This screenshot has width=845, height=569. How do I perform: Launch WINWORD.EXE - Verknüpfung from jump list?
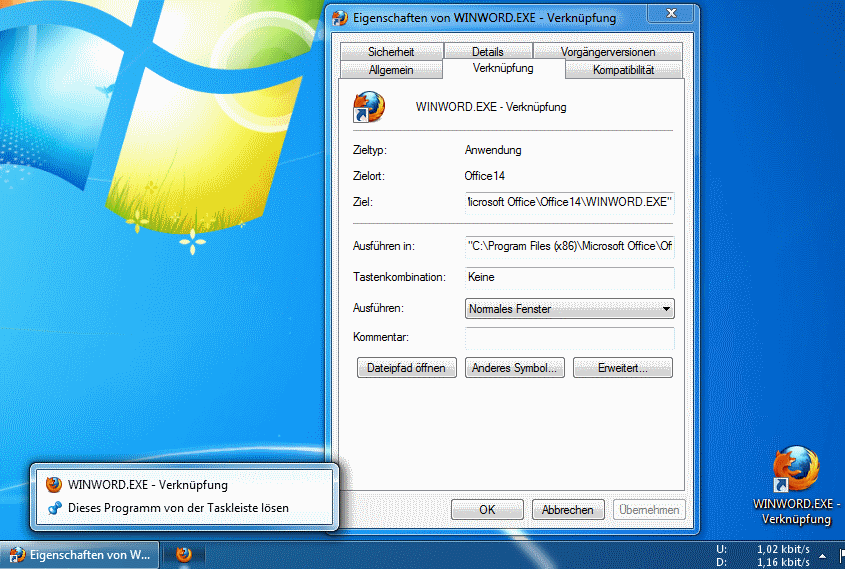[184, 485]
